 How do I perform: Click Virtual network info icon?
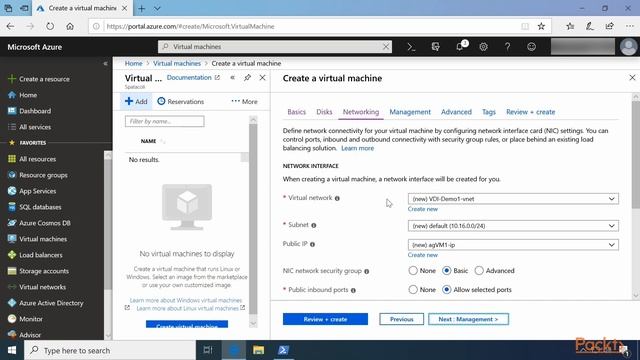click(337, 198)
